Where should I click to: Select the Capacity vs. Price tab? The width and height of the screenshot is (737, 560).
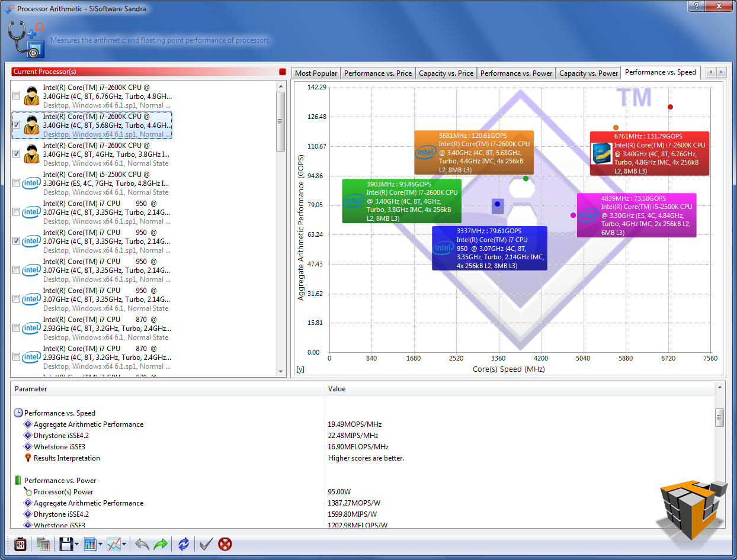446,73
